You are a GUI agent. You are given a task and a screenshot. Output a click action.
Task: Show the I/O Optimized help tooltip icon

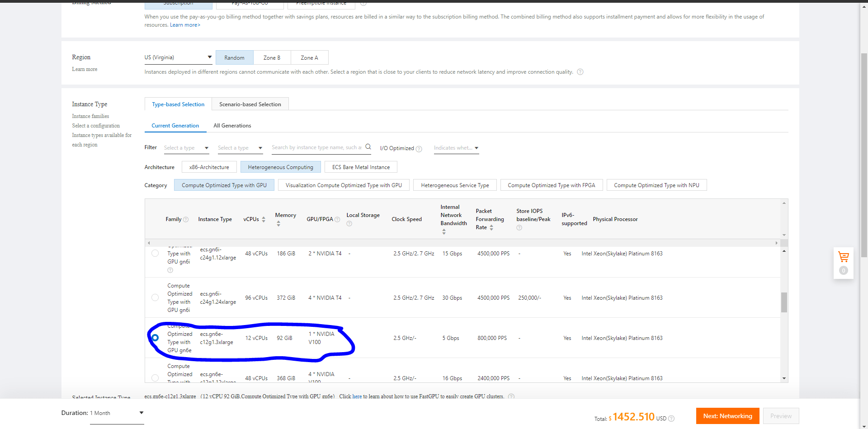tap(419, 149)
